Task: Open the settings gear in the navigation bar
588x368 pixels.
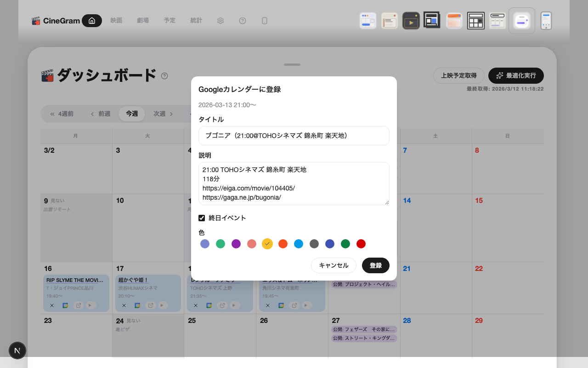Action: click(220, 21)
